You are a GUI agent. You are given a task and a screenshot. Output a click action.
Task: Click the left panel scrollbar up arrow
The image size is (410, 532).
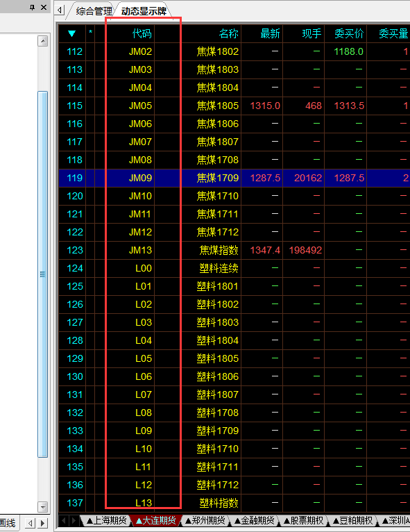(43, 42)
